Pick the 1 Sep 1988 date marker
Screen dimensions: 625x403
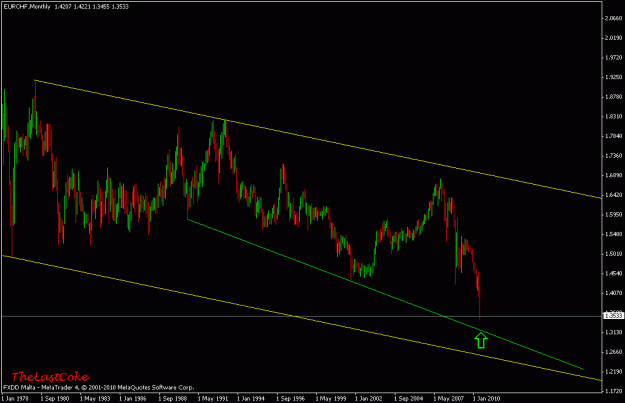click(x=173, y=398)
